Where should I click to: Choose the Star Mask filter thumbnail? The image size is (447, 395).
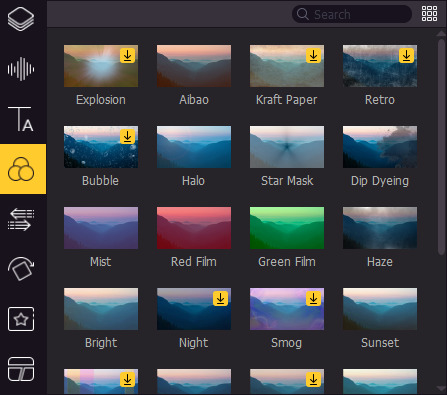click(x=287, y=147)
